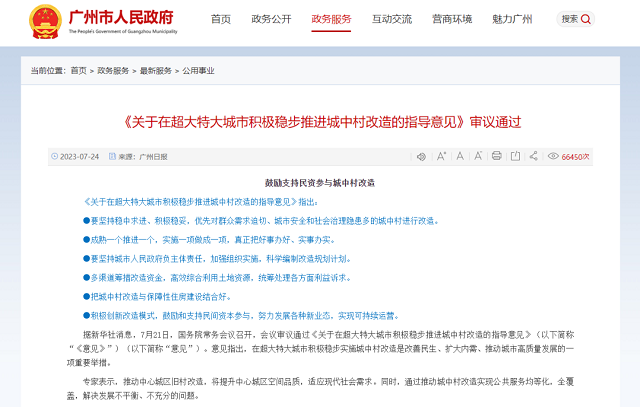Open the 政务公开 navigation menu

pyautogui.click(x=270, y=19)
